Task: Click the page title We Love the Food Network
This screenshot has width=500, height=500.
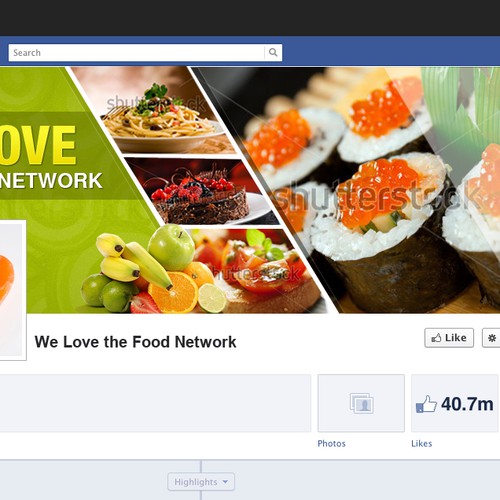Action: [135, 342]
